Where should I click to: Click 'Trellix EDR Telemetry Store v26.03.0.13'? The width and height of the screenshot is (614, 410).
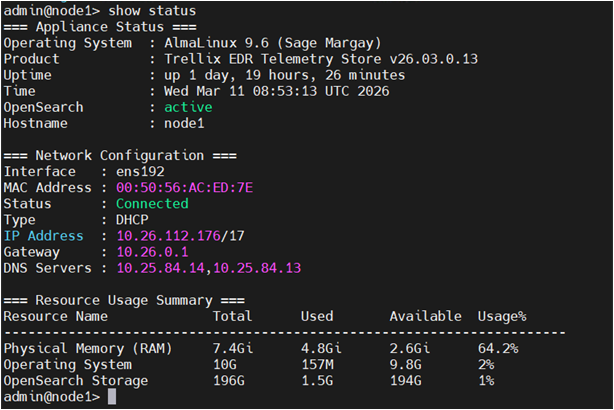(x=321, y=59)
